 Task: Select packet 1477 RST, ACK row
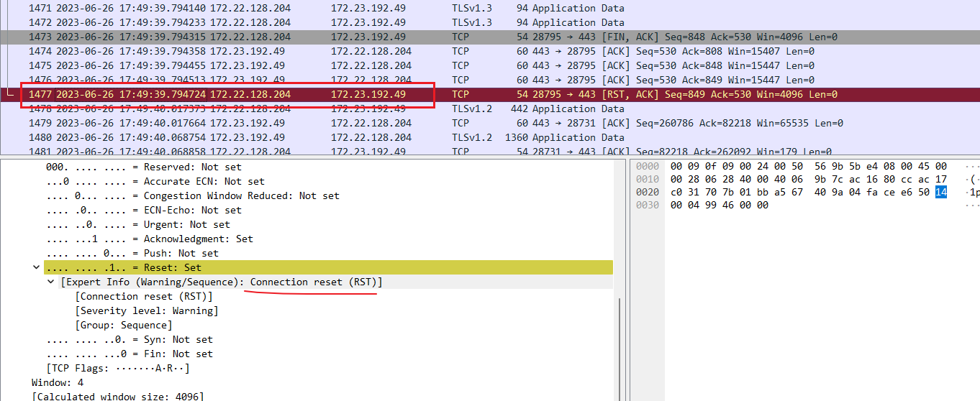490,94
